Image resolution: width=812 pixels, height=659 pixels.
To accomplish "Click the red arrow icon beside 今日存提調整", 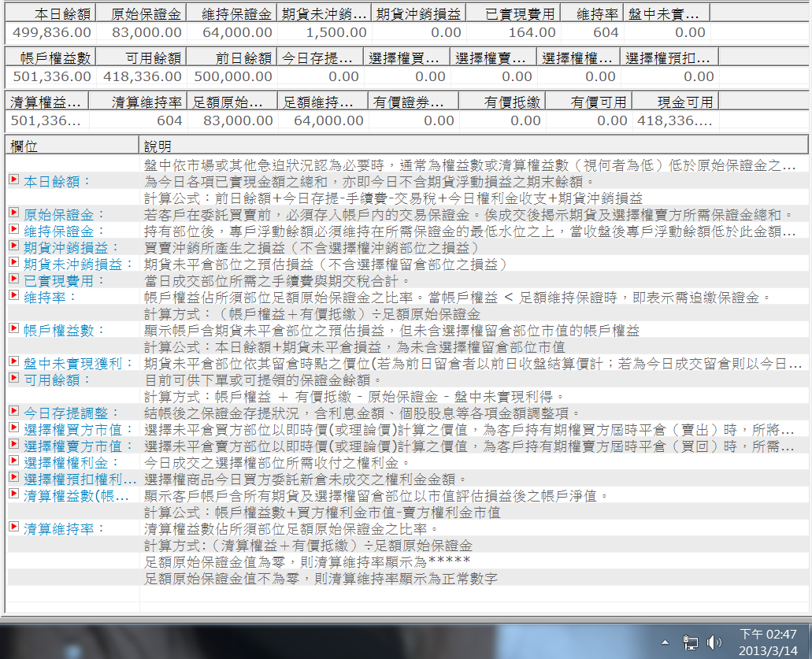I will coord(14,412).
